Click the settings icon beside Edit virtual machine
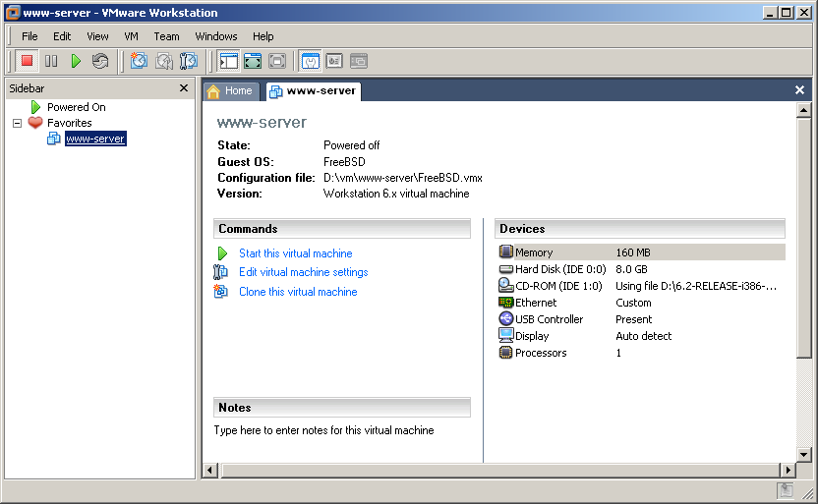The width and height of the screenshot is (818, 504). (220, 272)
